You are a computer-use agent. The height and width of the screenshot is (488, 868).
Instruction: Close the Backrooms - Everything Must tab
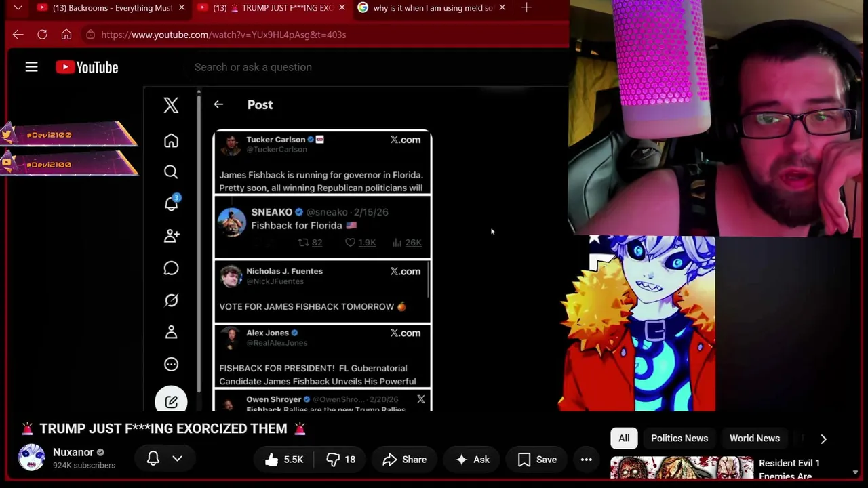(x=182, y=8)
